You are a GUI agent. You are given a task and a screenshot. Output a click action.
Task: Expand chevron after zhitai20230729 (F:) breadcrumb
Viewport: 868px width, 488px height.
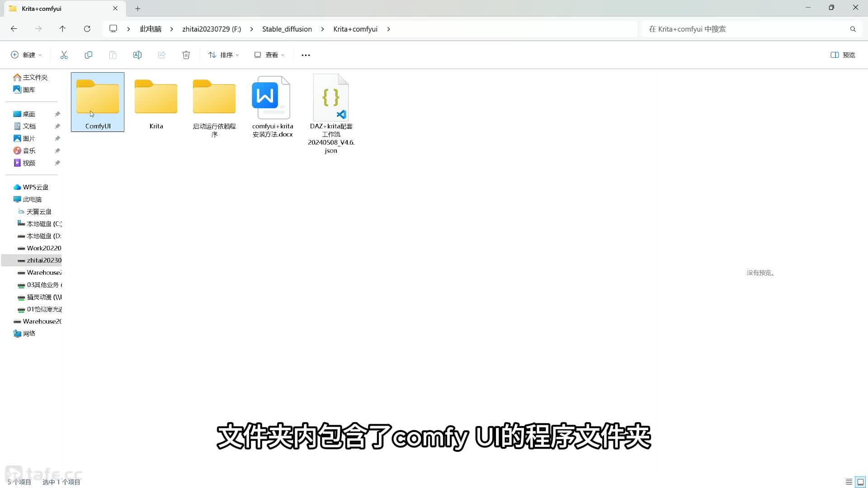pyautogui.click(x=251, y=29)
